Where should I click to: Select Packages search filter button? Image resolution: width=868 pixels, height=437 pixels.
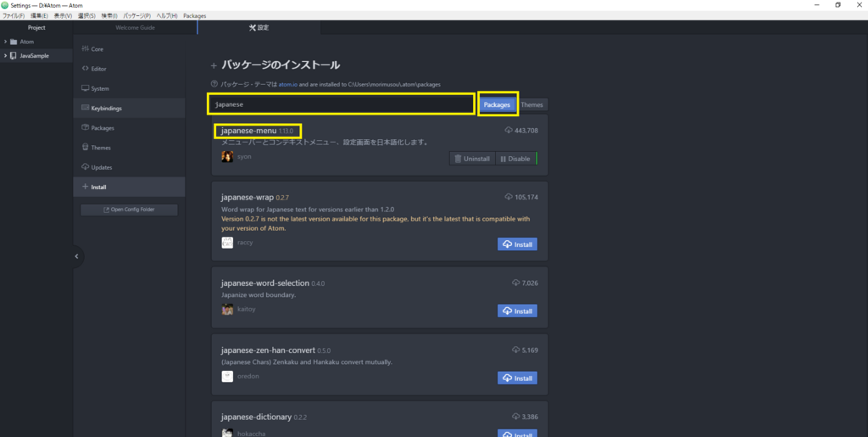(497, 104)
